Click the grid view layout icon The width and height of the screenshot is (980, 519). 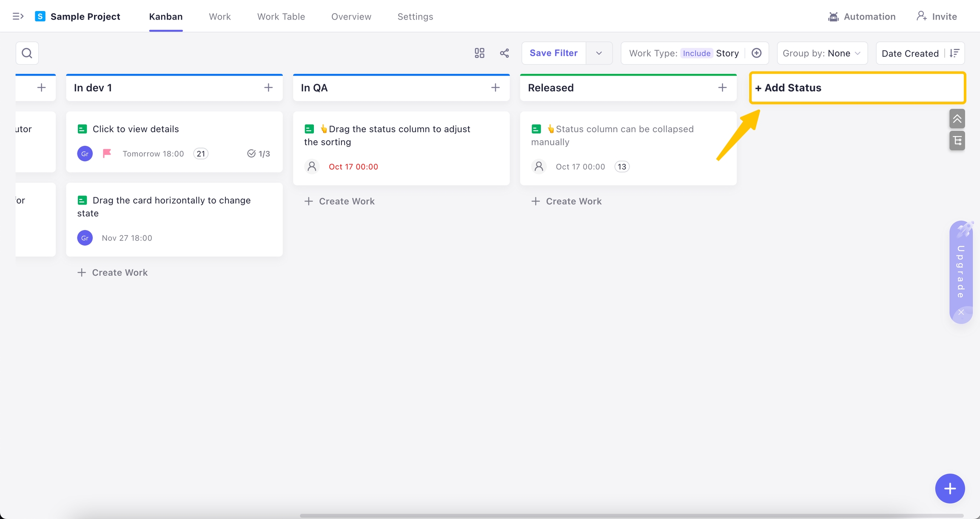click(479, 53)
